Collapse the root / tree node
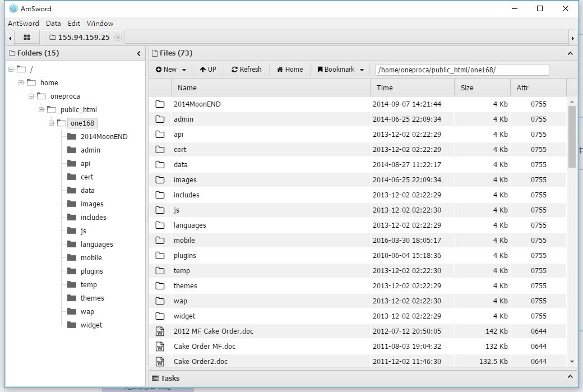This screenshot has height=392, width=583. (11, 69)
